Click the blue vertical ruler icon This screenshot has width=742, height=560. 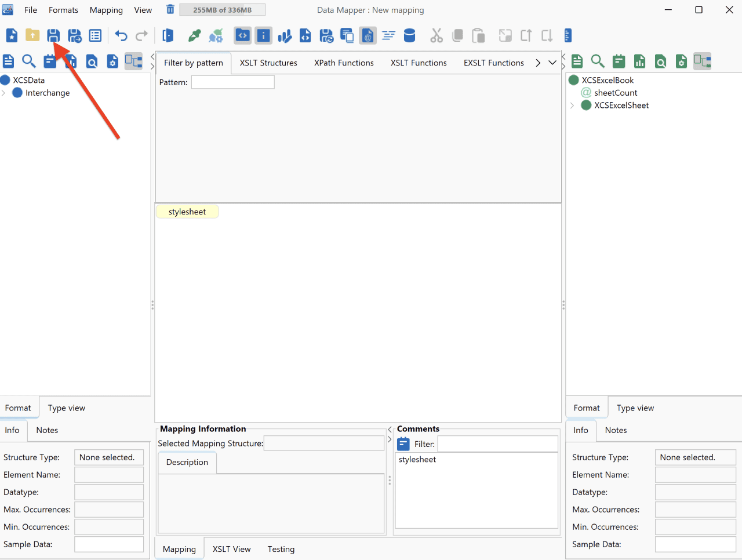(568, 35)
